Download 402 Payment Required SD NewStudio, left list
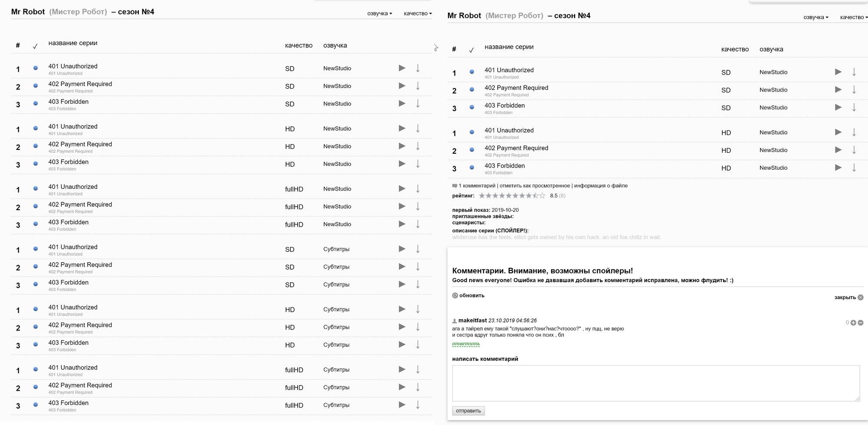868x425 pixels. click(x=418, y=86)
